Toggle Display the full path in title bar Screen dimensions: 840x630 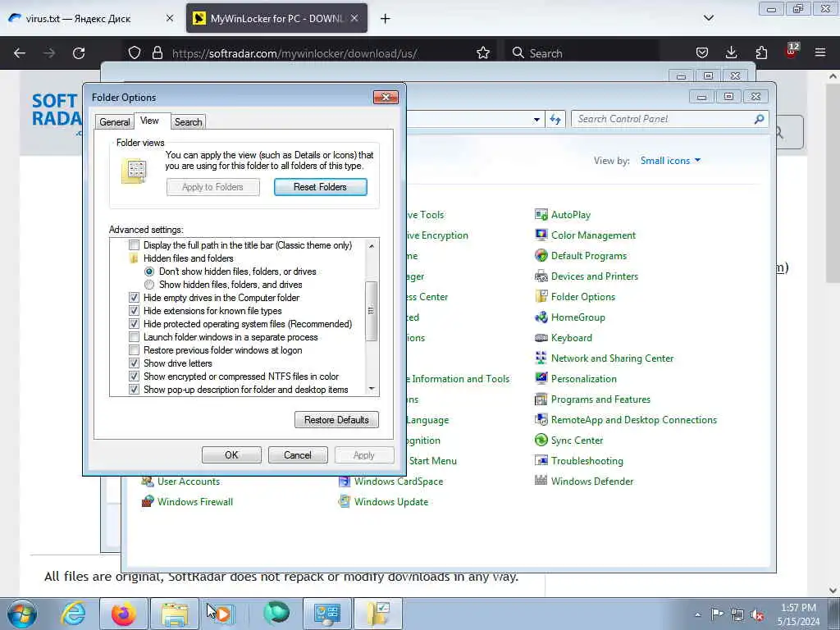point(134,245)
